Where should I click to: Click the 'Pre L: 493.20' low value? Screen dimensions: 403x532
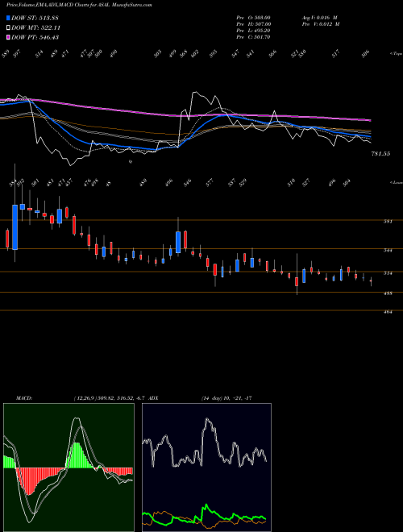pyautogui.click(x=253, y=31)
